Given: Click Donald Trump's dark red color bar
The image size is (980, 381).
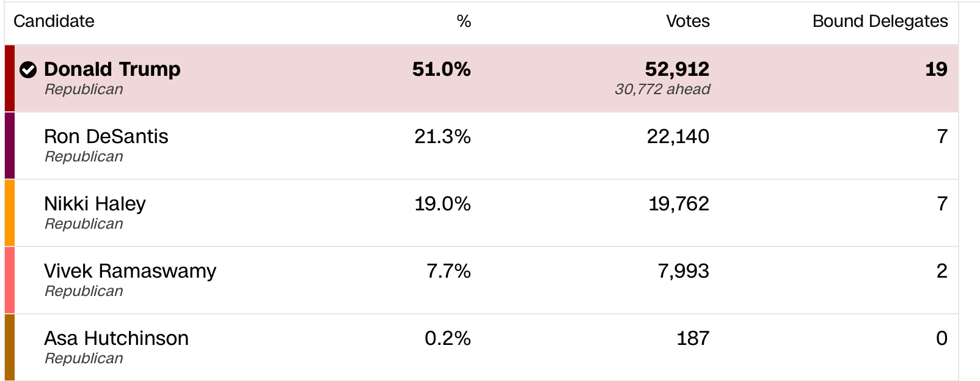Looking at the screenshot, I should coord(9,78).
